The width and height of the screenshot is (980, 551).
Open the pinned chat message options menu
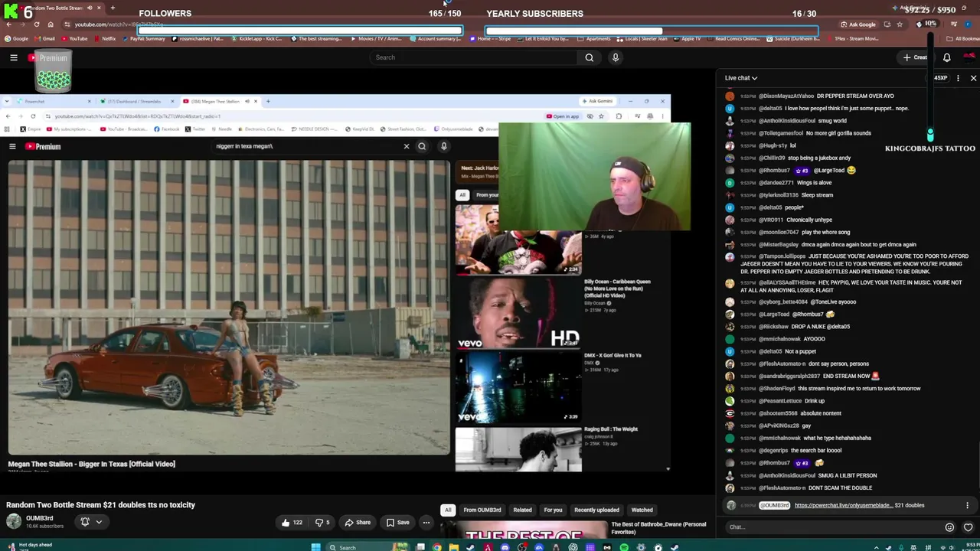[967, 505]
